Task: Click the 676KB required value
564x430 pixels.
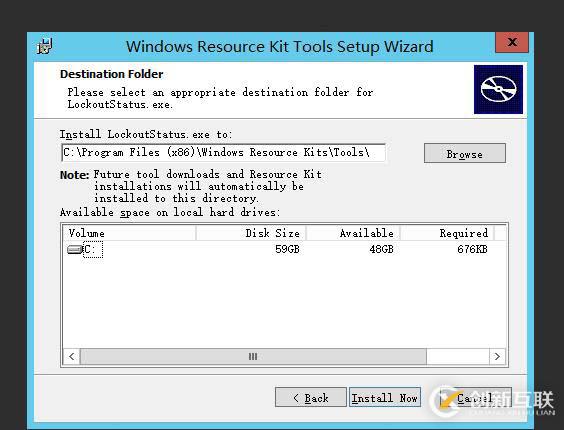Action: pyautogui.click(x=472, y=249)
